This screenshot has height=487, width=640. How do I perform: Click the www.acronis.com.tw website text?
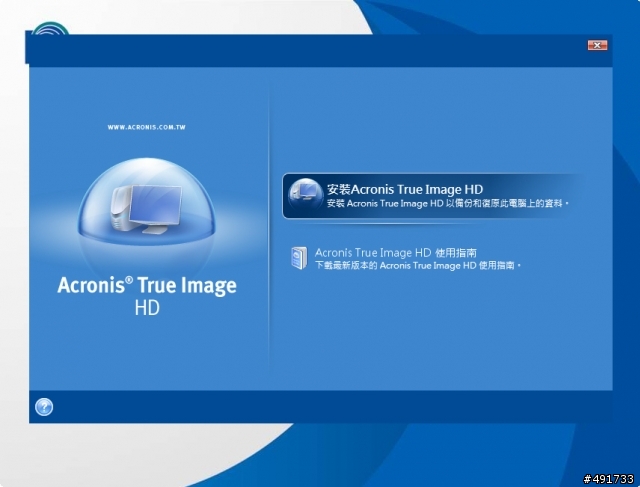coord(147,127)
